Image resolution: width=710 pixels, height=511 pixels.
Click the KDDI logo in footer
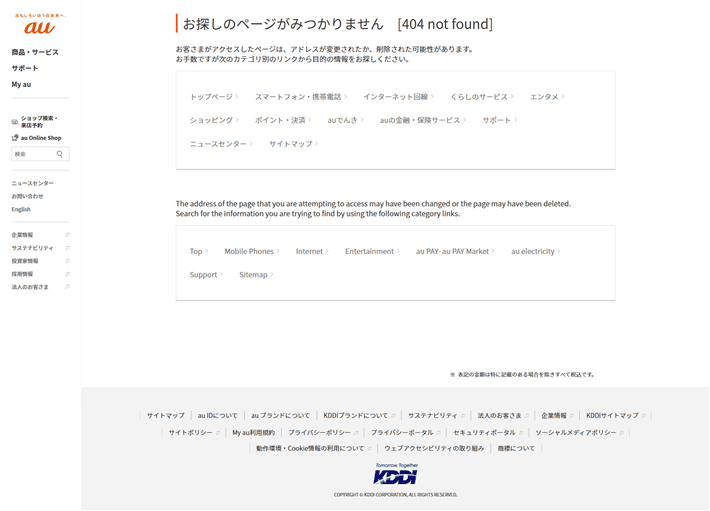396,474
